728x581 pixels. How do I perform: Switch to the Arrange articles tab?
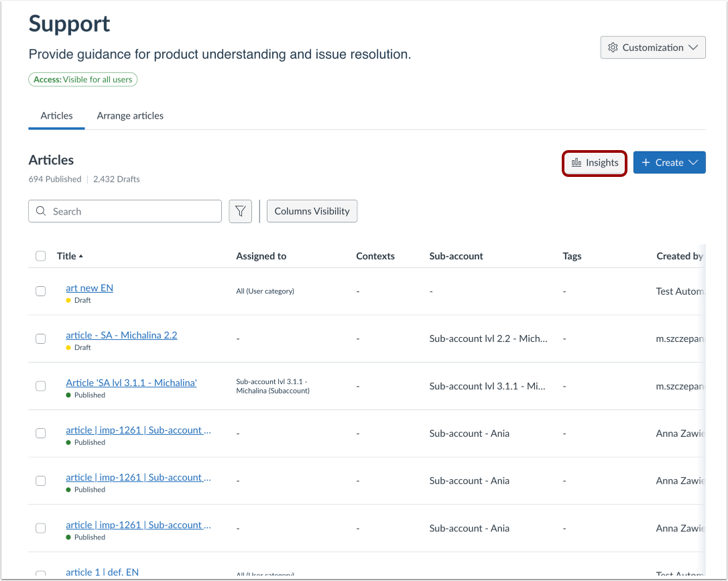(130, 115)
